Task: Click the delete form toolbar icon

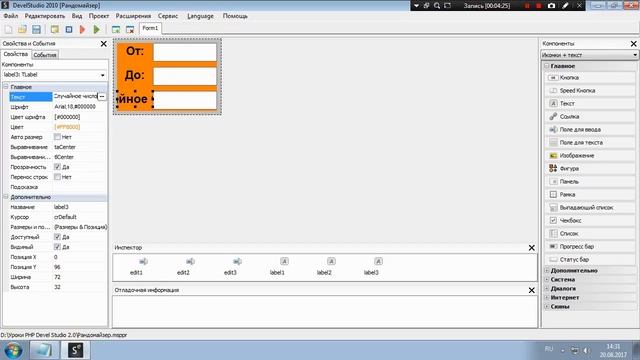Action: tap(130, 29)
